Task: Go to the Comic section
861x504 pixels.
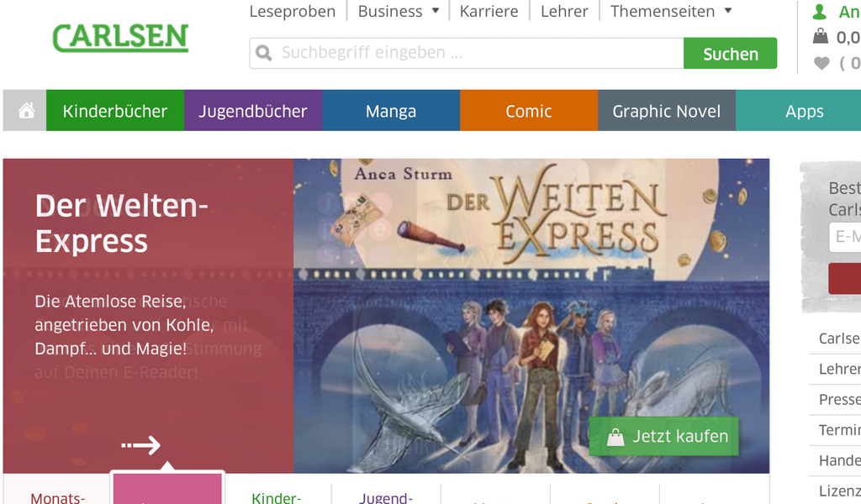Action: (x=529, y=111)
